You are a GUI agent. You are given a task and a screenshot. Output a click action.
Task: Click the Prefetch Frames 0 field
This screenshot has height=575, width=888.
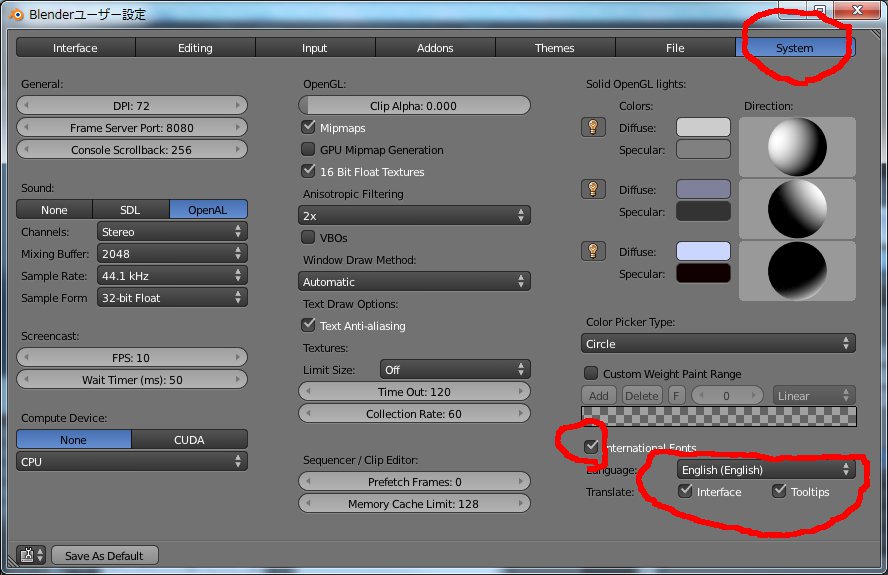click(x=414, y=482)
